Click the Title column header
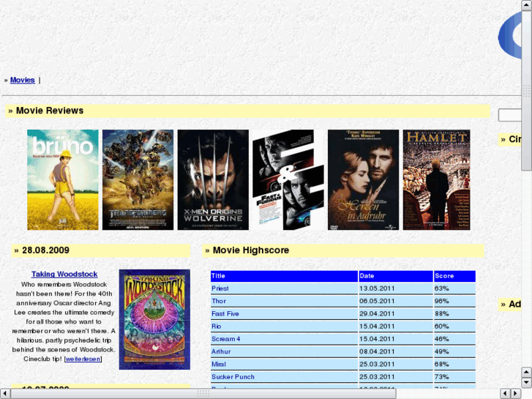532x399 pixels. pos(284,276)
